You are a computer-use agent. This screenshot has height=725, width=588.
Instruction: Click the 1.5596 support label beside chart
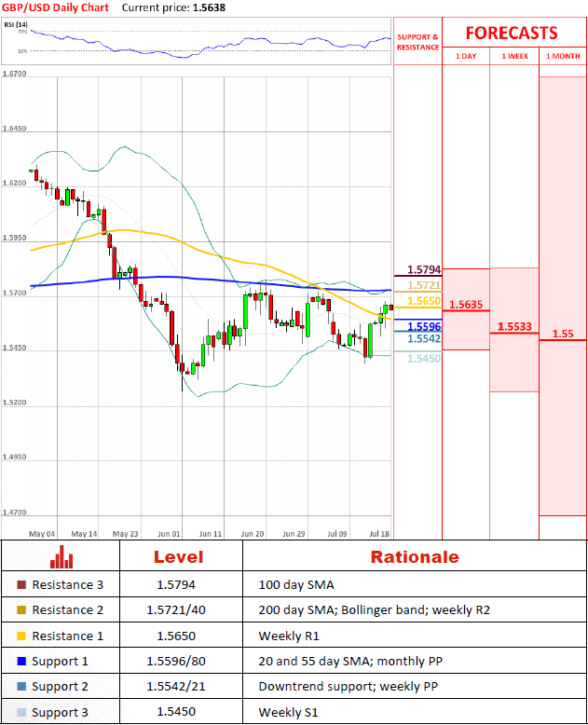pyautogui.click(x=424, y=326)
